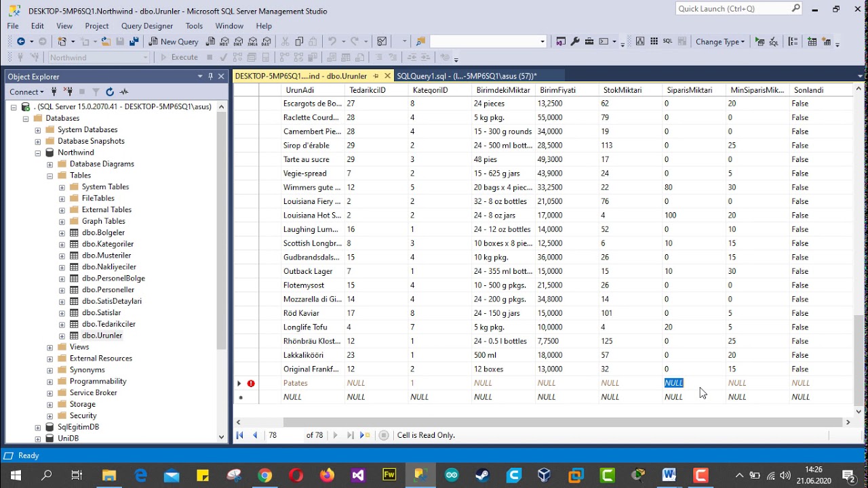Click the Add New Derived Table icon
Screen dimensions: 868x488
point(826,41)
